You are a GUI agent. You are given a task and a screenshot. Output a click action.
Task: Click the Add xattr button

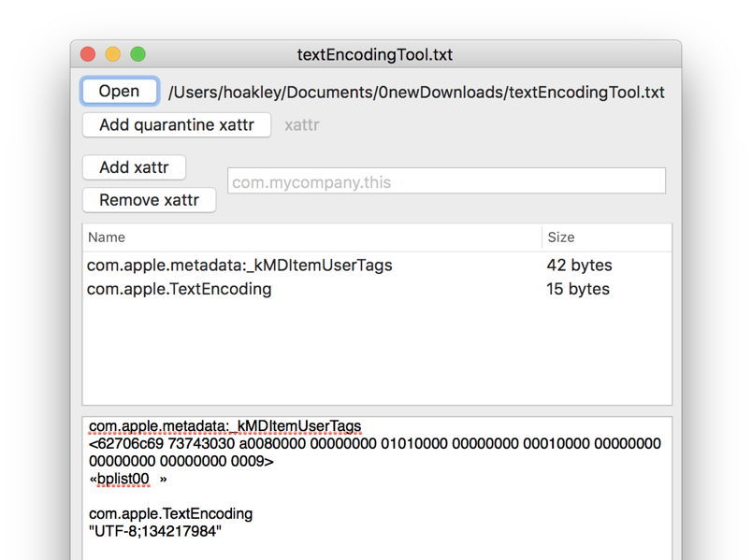[134, 167]
